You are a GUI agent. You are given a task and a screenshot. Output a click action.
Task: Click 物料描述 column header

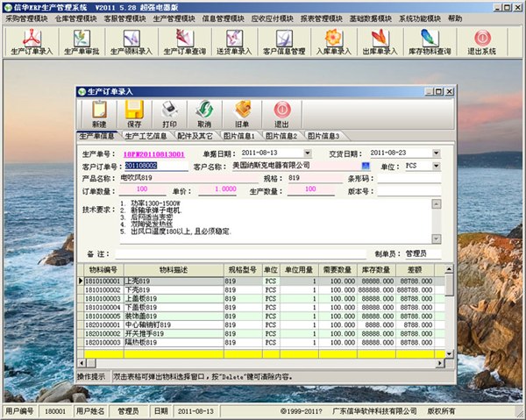(174, 270)
